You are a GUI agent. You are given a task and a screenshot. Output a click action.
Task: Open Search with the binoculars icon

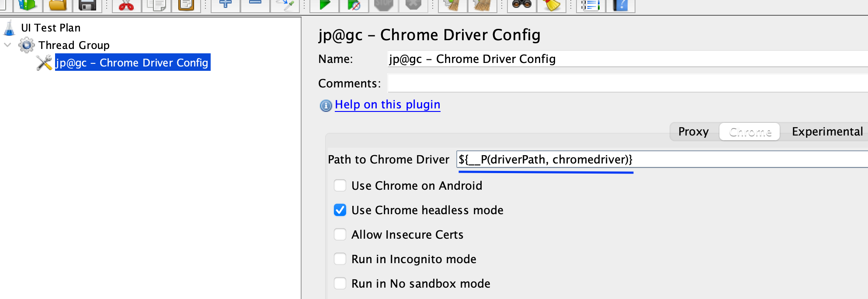click(x=521, y=5)
